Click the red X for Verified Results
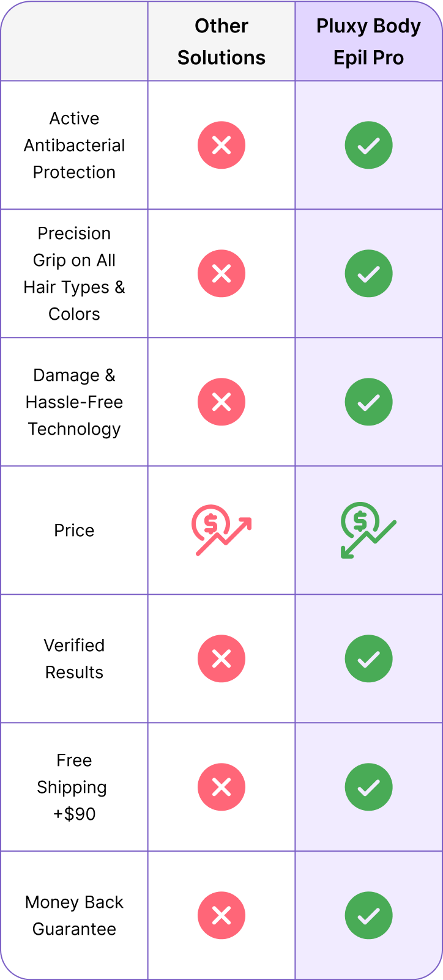 click(x=221, y=659)
